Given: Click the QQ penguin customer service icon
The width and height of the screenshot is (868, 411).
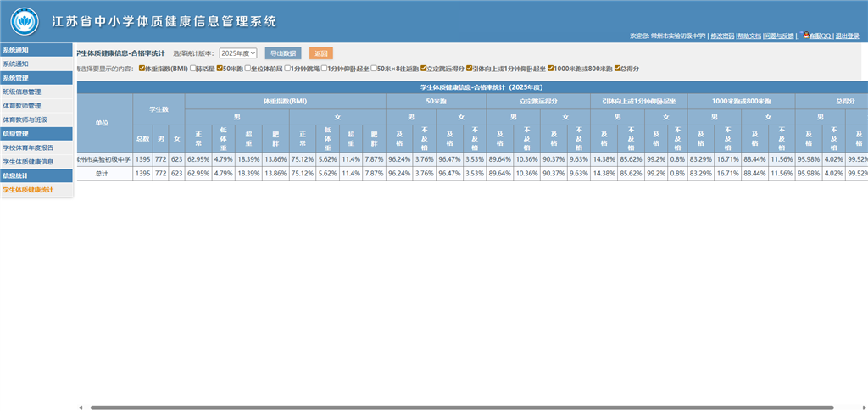Looking at the screenshot, I should (804, 36).
